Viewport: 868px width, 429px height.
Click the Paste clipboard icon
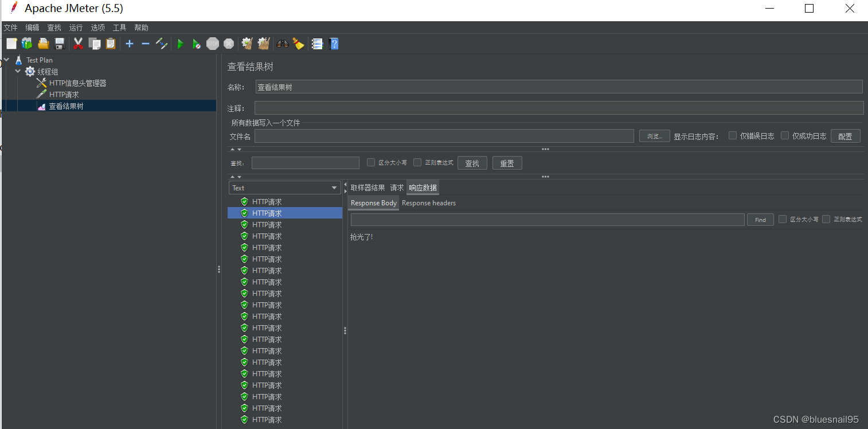click(x=111, y=44)
